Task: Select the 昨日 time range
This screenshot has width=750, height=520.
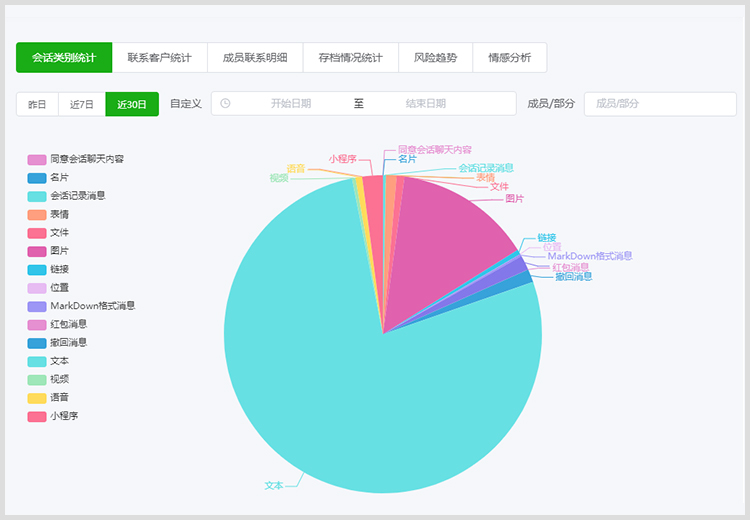Action: 37,104
